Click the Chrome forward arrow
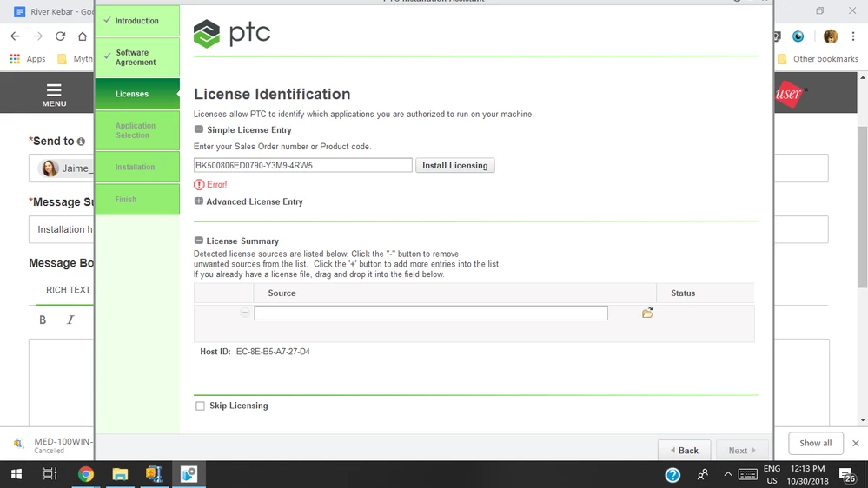 37,36
